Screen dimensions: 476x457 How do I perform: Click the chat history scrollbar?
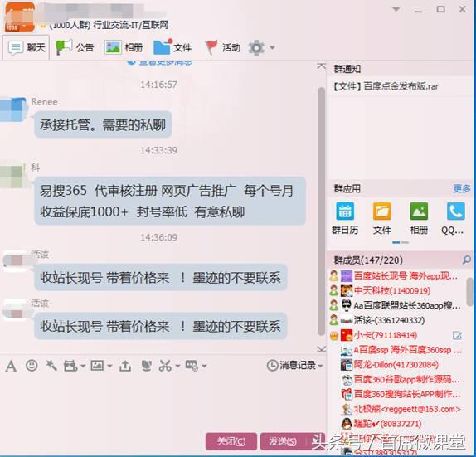coord(321,211)
